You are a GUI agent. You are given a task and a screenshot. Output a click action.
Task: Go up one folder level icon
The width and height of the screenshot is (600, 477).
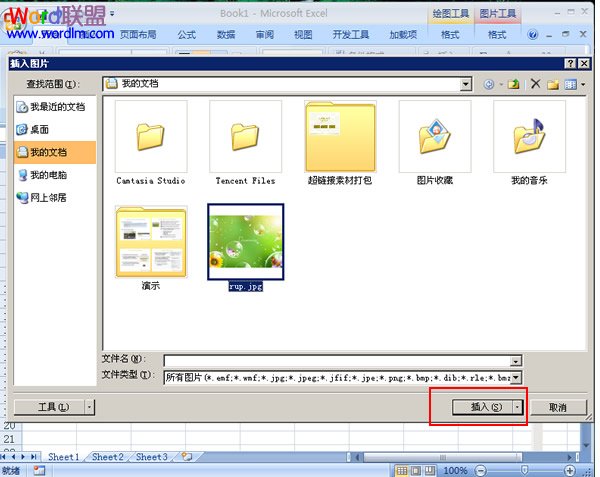pos(514,84)
